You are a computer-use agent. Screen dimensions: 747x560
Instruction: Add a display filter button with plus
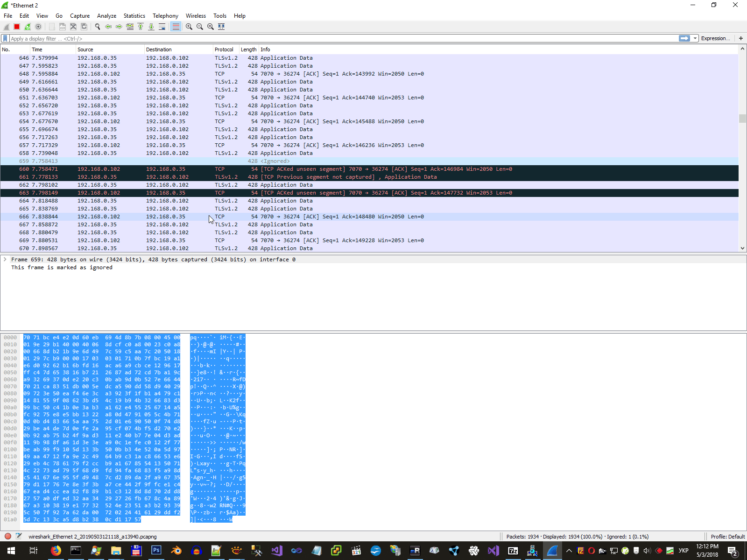tap(741, 38)
